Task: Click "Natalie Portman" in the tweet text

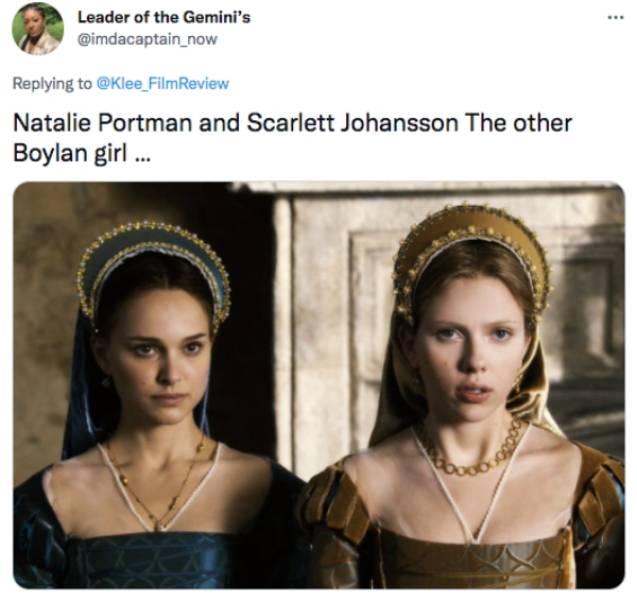Action: coord(84,124)
